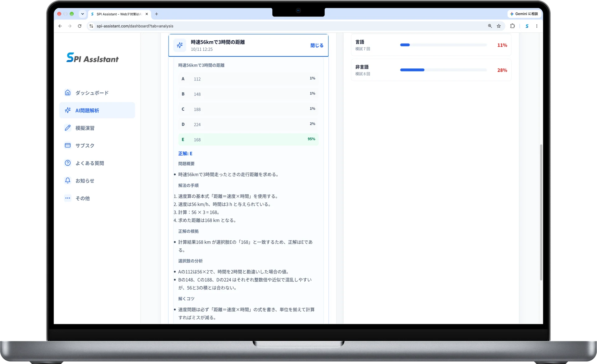This screenshot has height=364, width=597.
Task: Click the サブスク card icon
Action: click(x=67, y=145)
